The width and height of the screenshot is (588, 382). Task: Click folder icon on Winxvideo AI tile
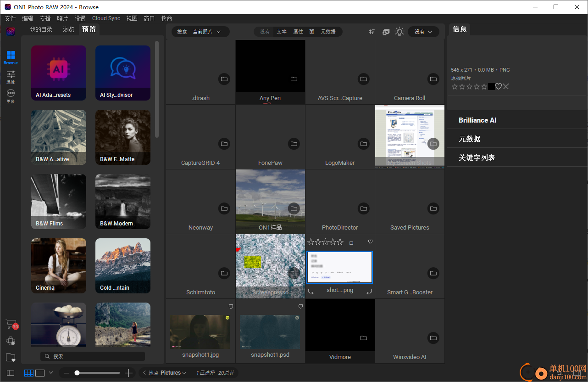coord(433,338)
